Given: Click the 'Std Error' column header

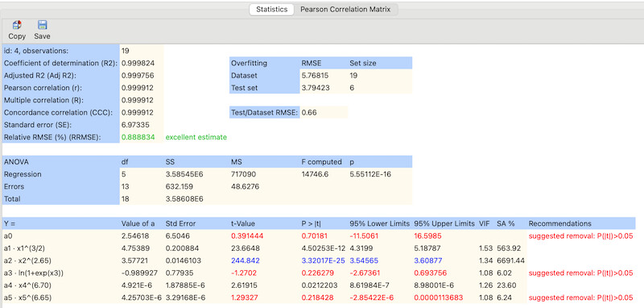Looking at the screenshot, I should tap(180, 223).
